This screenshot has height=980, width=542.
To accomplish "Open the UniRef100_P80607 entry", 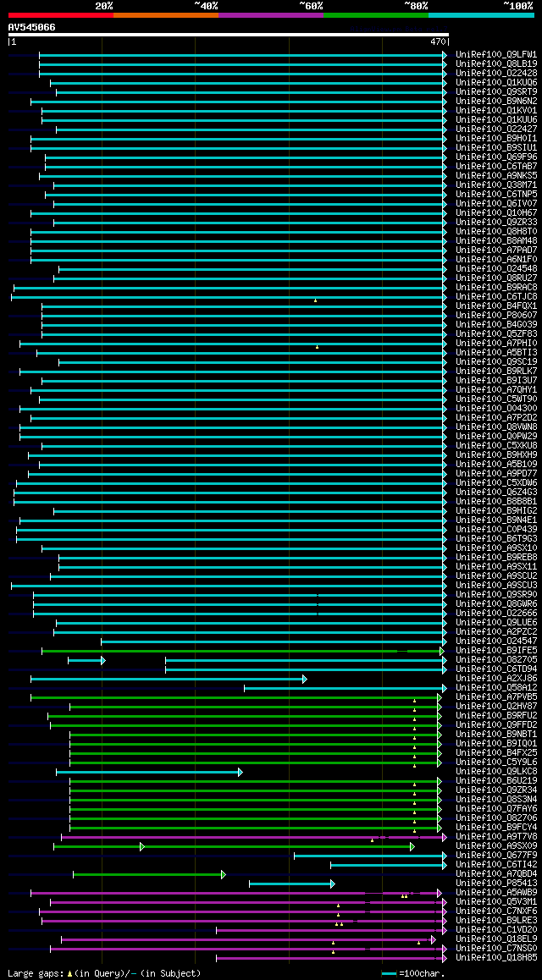I will pos(496,315).
